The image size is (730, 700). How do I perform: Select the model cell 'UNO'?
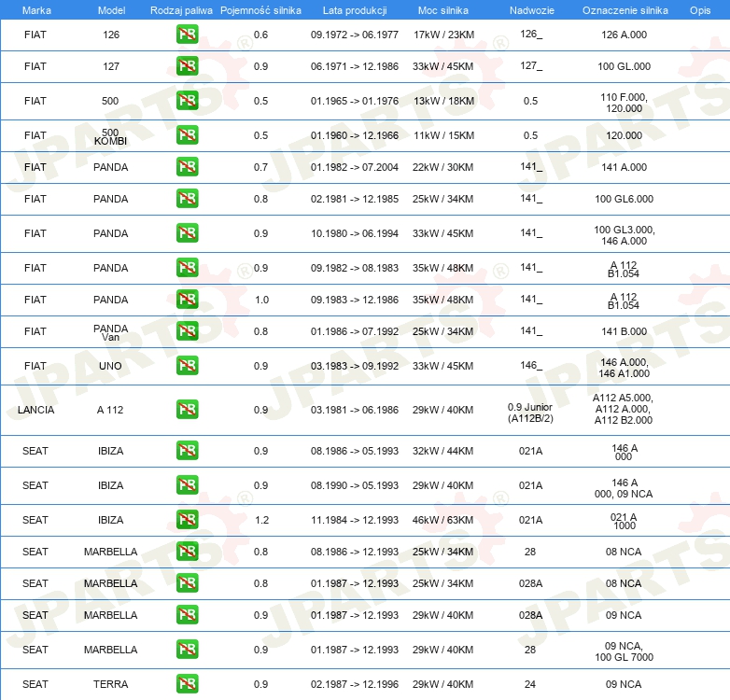pyautogui.click(x=110, y=365)
